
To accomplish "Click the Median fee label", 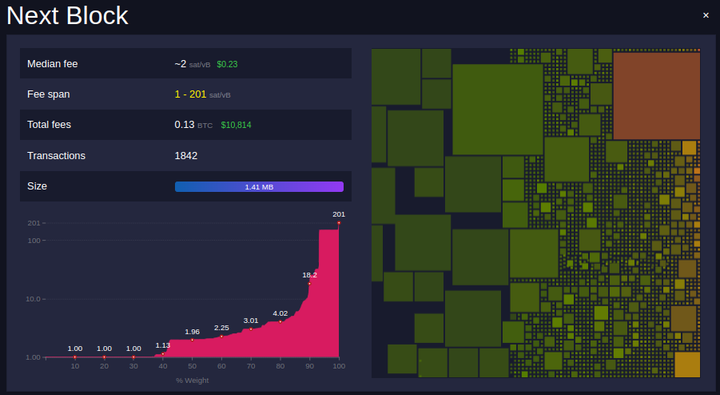I will point(52,64).
